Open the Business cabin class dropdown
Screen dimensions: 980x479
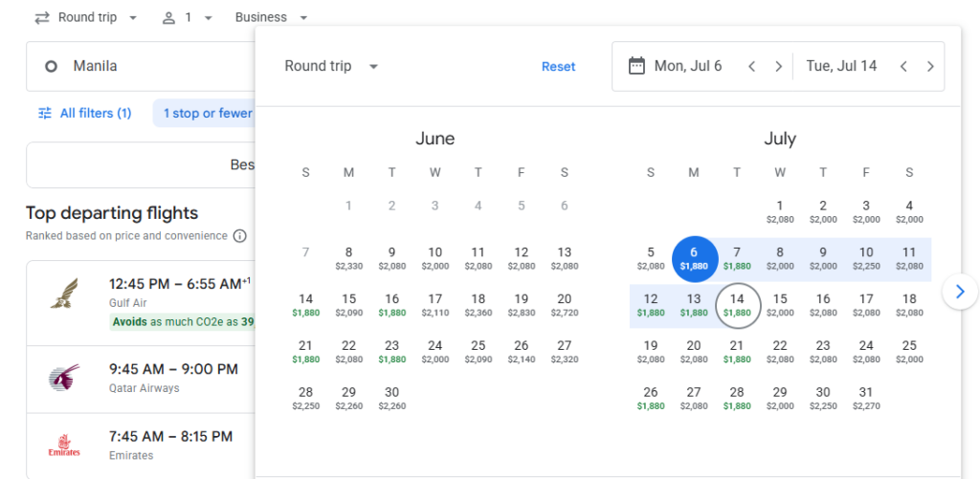click(272, 17)
